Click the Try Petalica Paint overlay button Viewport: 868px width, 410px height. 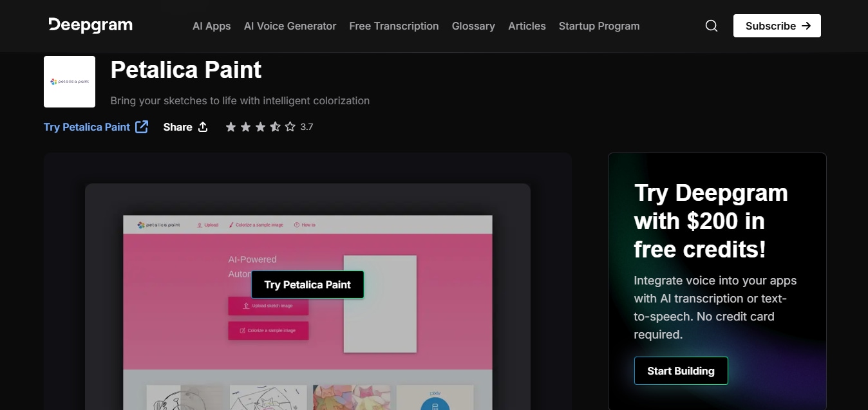[308, 284]
